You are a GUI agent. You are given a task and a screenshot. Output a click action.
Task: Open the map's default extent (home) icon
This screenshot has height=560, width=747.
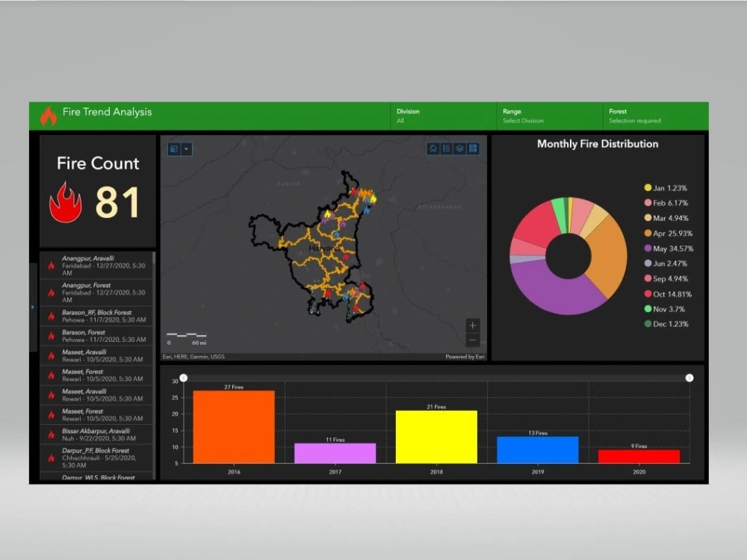(x=433, y=149)
